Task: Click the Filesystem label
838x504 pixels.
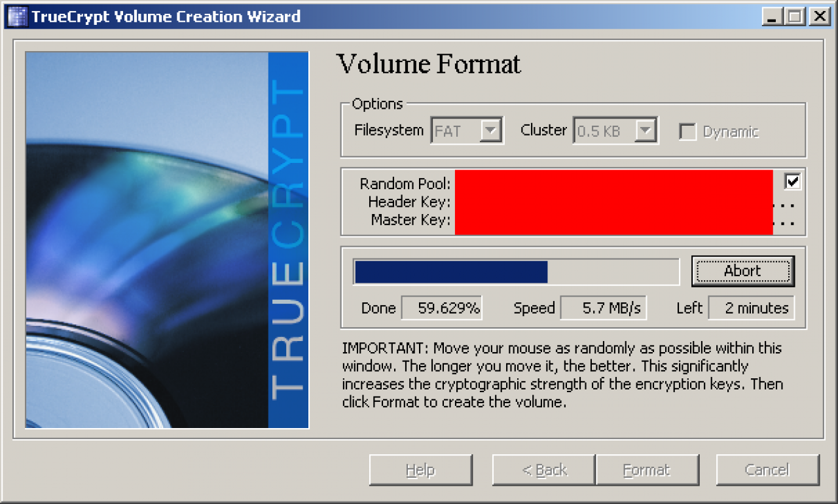Action: click(x=389, y=130)
